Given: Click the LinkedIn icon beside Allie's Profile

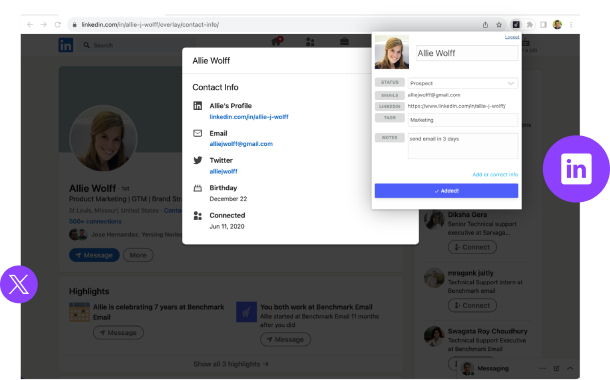Looking at the screenshot, I should [x=198, y=105].
